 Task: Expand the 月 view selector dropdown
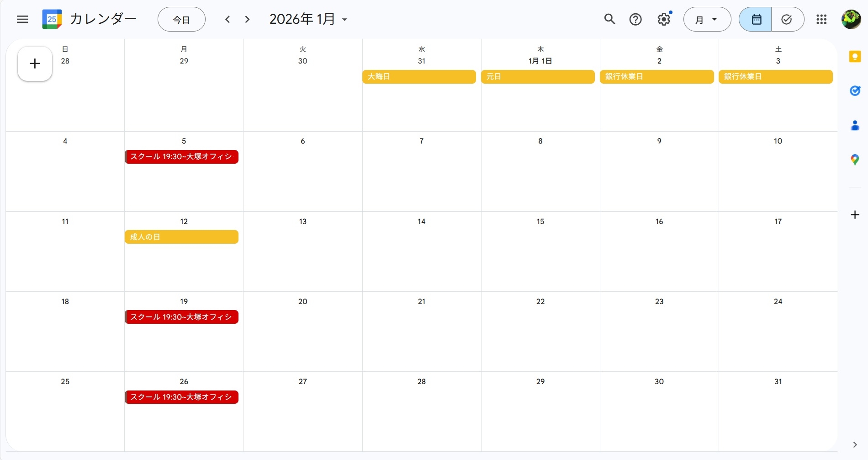click(707, 19)
